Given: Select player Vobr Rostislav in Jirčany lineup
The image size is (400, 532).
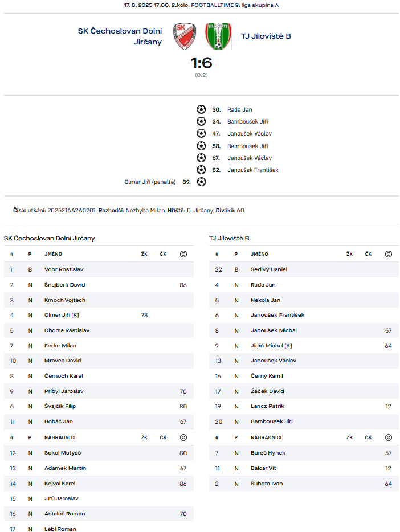Looking at the screenshot, I should (x=64, y=269).
